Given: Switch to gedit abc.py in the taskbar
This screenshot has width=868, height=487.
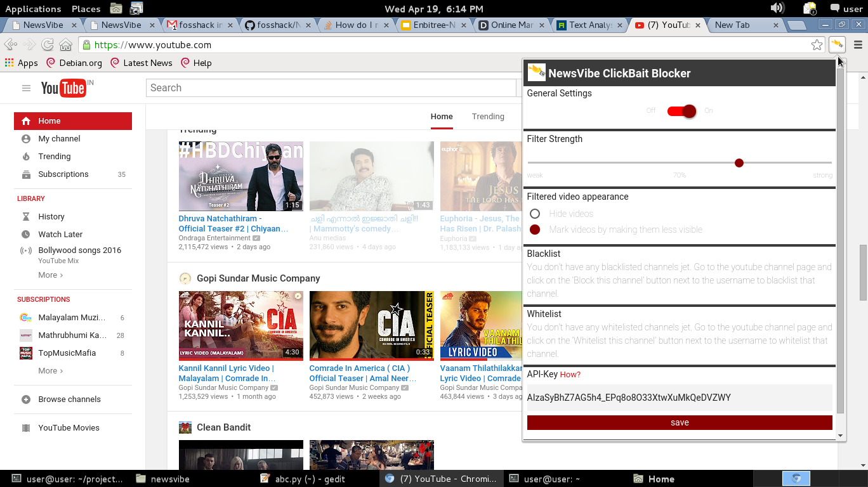Looking at the screenshot, I should [303, 479].
